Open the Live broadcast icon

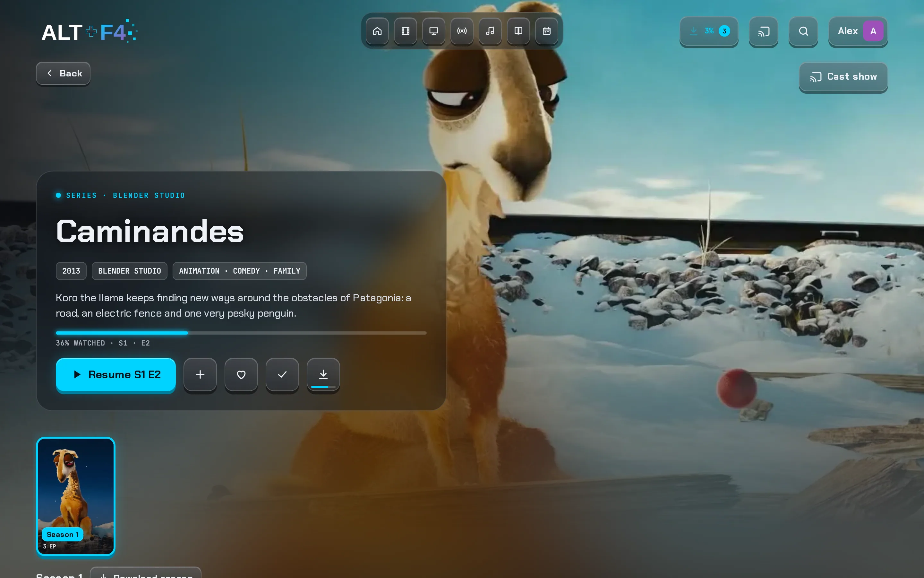tap(462, 31)
